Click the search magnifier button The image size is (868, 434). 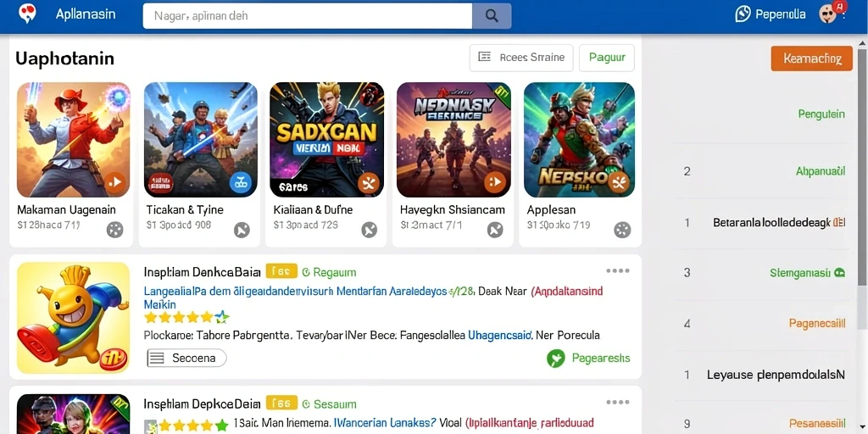[x=492, y=16]
